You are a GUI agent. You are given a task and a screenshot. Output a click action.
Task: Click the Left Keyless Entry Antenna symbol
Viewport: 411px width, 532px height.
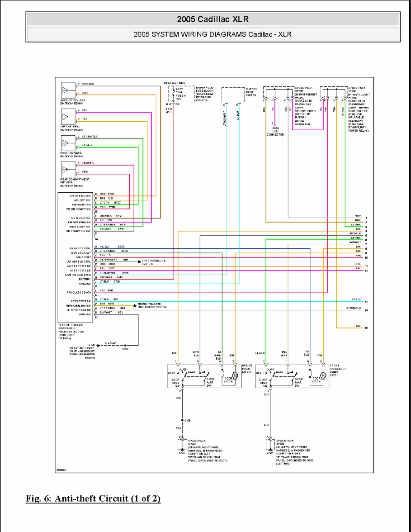pos(68,117)
